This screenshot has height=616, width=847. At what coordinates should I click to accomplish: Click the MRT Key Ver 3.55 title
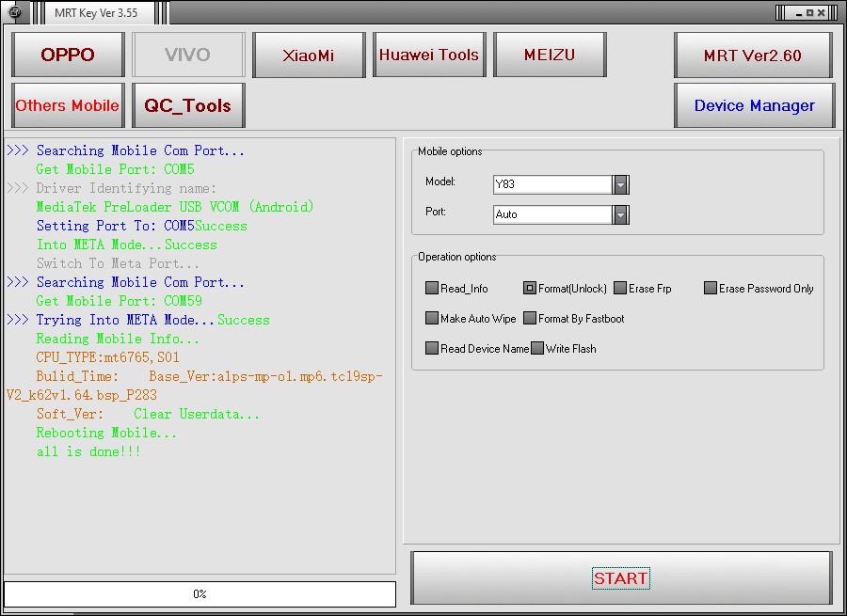coord(96,13)
